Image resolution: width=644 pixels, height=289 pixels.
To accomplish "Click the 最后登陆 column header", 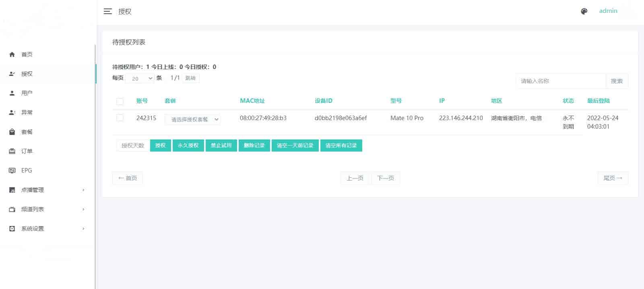I will (599, 101).
